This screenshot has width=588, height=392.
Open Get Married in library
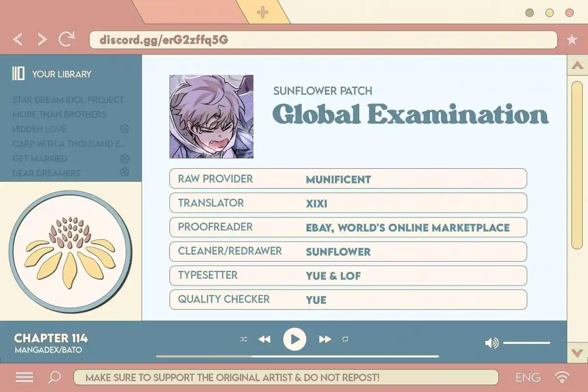[x=40, y=158]
